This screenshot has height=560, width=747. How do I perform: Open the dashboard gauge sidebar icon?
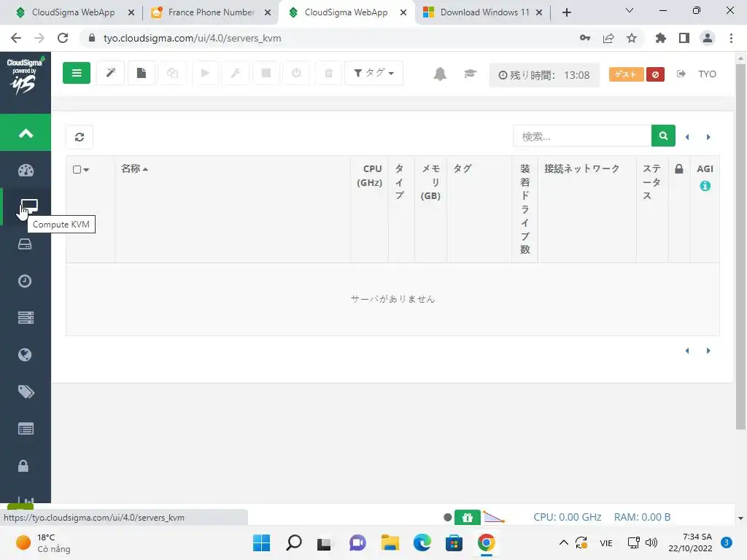click(x=26, y=170)
